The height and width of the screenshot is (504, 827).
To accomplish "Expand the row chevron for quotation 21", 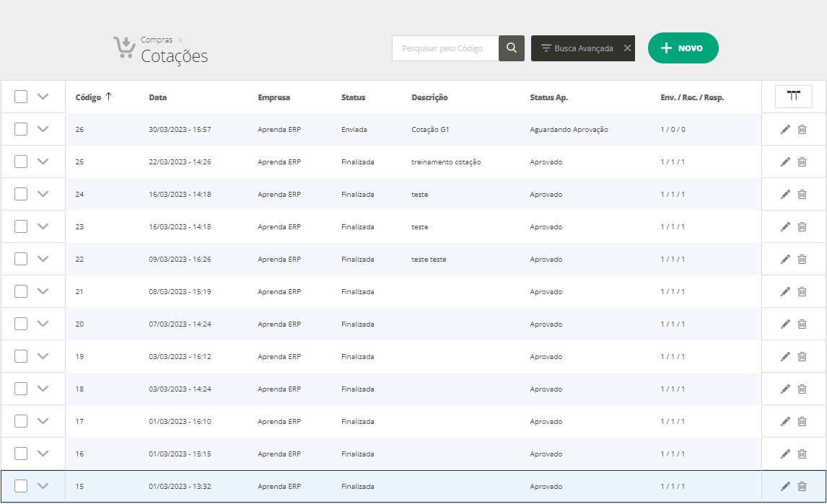I will point(43,291).
